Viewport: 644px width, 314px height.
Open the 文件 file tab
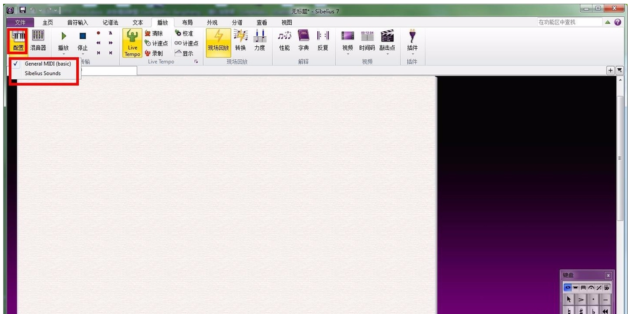tap(20, 22)
